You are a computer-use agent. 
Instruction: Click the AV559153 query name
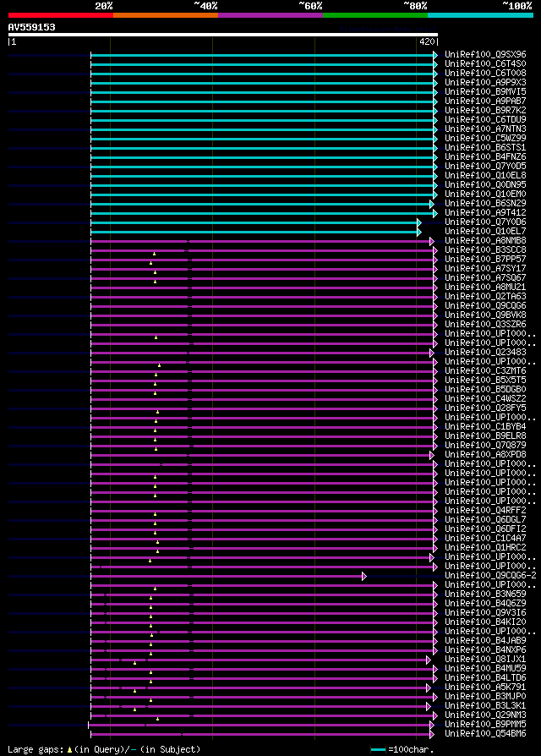click(x=32, y=27)
